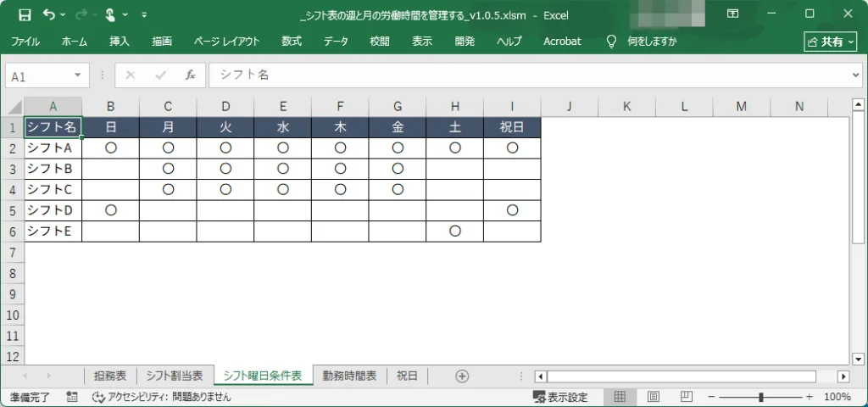Screen dimensions: 868x407
Task: Select column K header
Action: tap(626, 107)
